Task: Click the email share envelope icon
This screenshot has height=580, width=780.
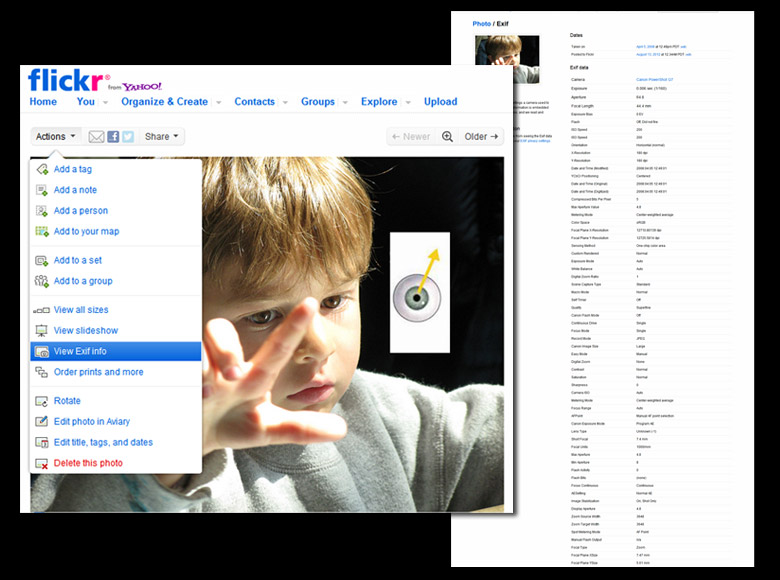Action: [96, 137]
